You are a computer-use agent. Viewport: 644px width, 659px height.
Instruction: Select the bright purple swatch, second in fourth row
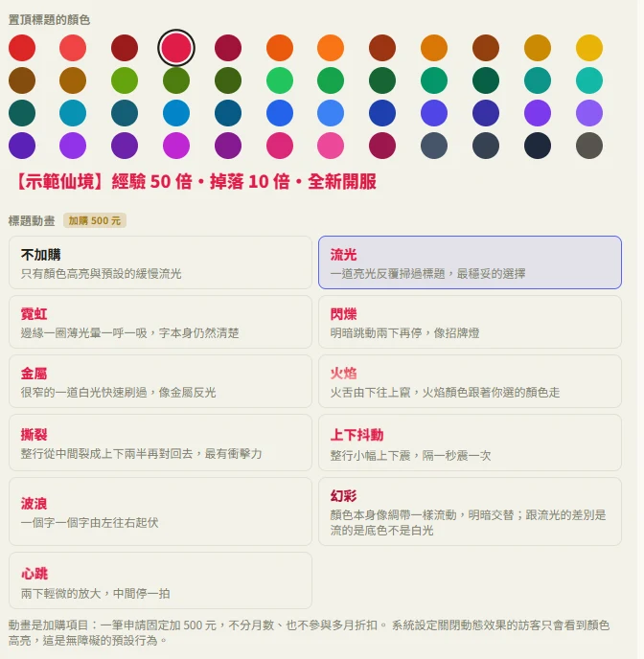pyautogui.click(x=73, y=146)
